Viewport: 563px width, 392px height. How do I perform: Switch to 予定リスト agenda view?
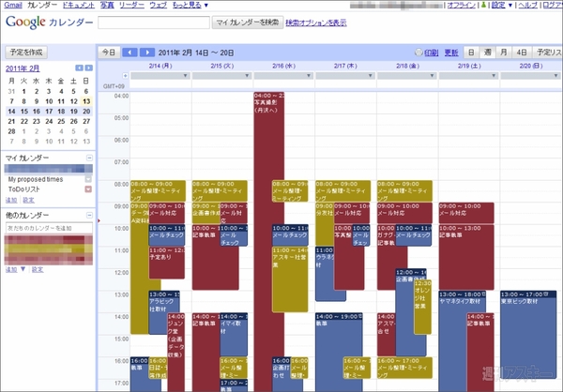point(548,53)
